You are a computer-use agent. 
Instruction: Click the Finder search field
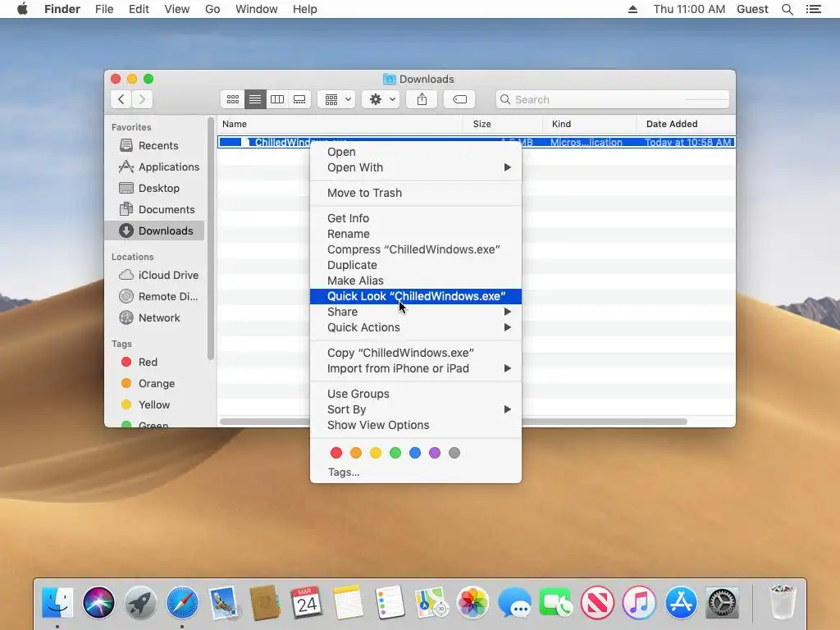[613, 99]
